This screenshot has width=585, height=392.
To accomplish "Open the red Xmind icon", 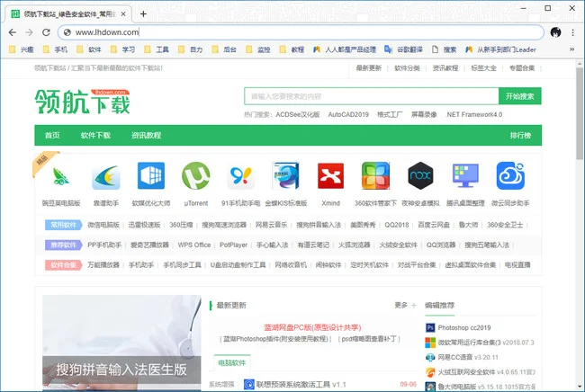I will (x=330, y=175).
